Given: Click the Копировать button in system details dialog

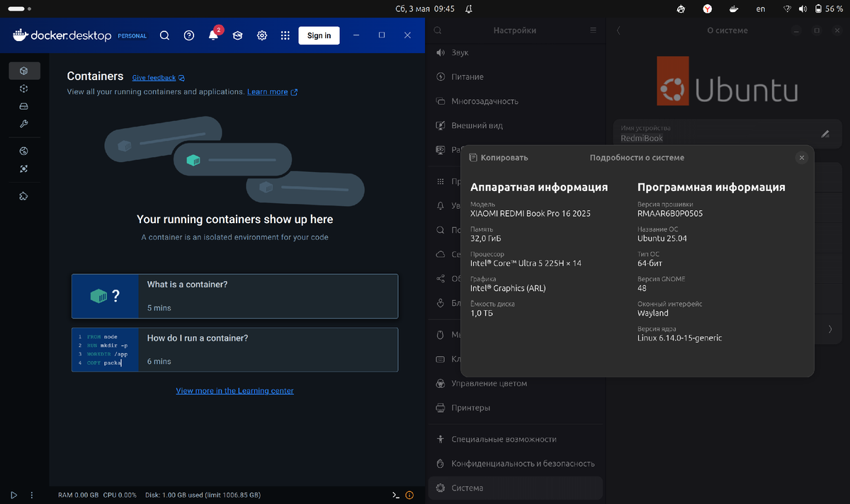Looking at the screenshot, I should (498, 158).
